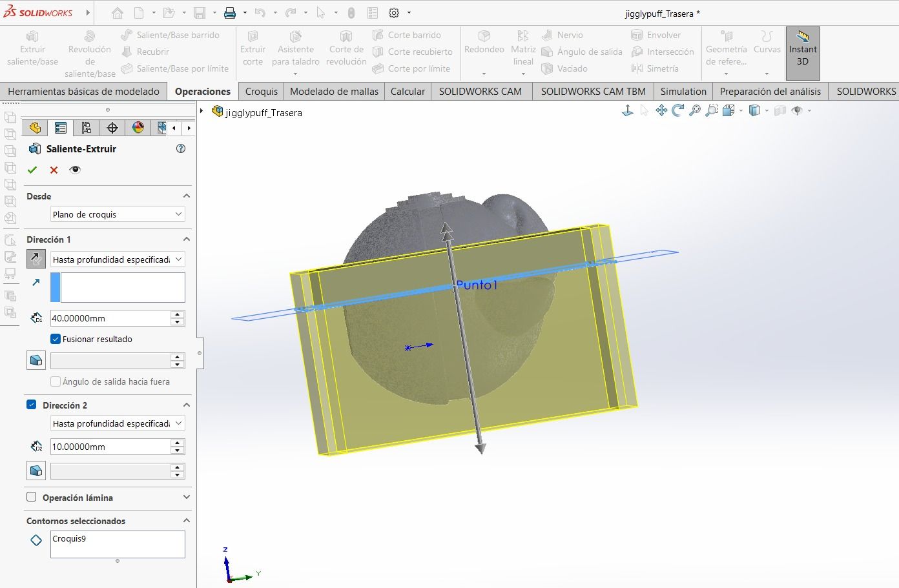Click jigglypuff_Trasera in viewport breadcrumb
Viewport: 899px width, 588px height.
(x=263, y=112)
